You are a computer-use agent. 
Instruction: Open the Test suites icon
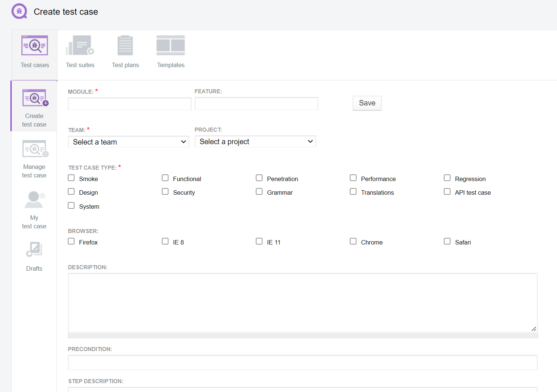(80, 45)
